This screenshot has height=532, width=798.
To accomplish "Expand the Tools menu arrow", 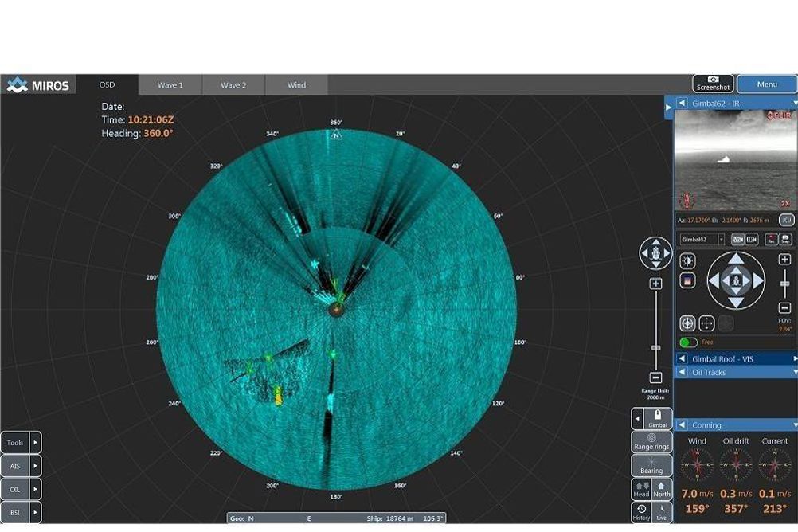I will [x=35, y=443].
